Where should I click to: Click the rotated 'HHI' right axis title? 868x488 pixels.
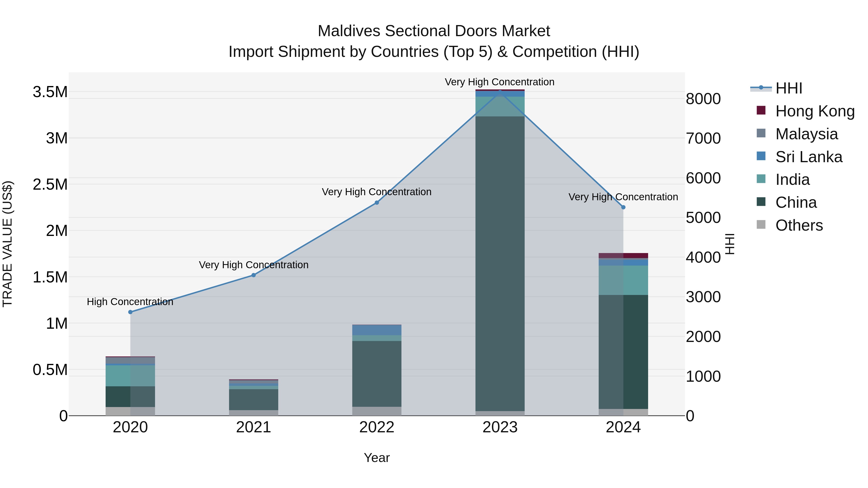point(730,244)
